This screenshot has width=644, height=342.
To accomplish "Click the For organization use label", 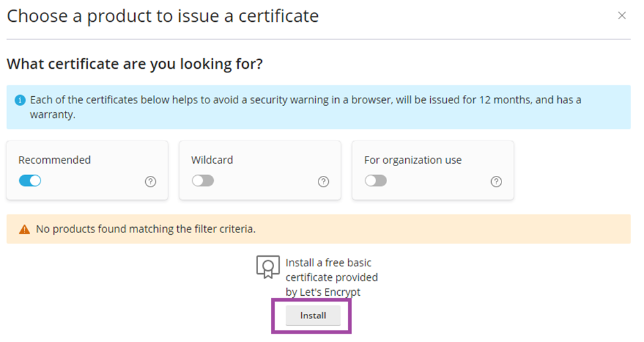I will click(x=413, y=160).
